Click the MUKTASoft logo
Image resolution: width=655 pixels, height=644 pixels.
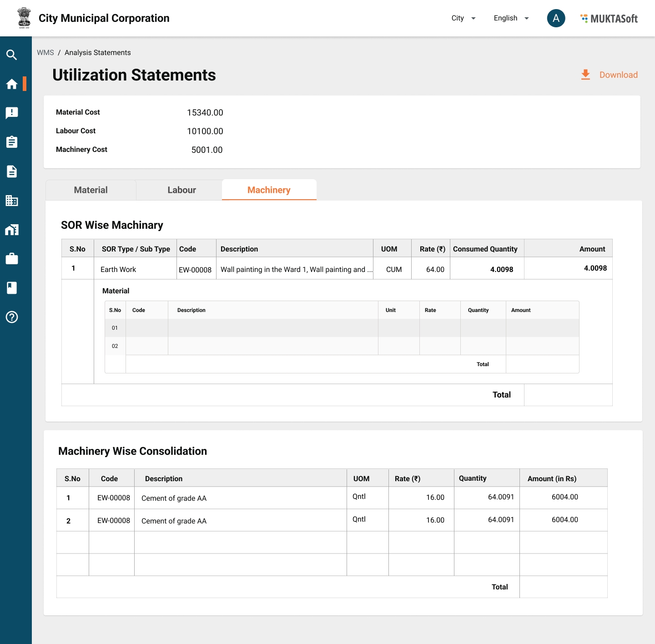pyautogui.click(x=609, y=19)
